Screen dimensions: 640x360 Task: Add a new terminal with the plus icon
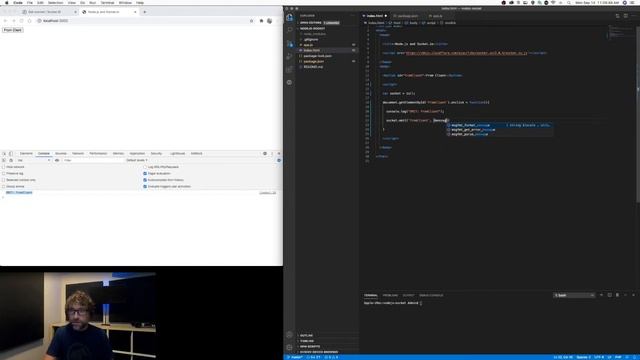pyautogui.click(x=601, y=295)
